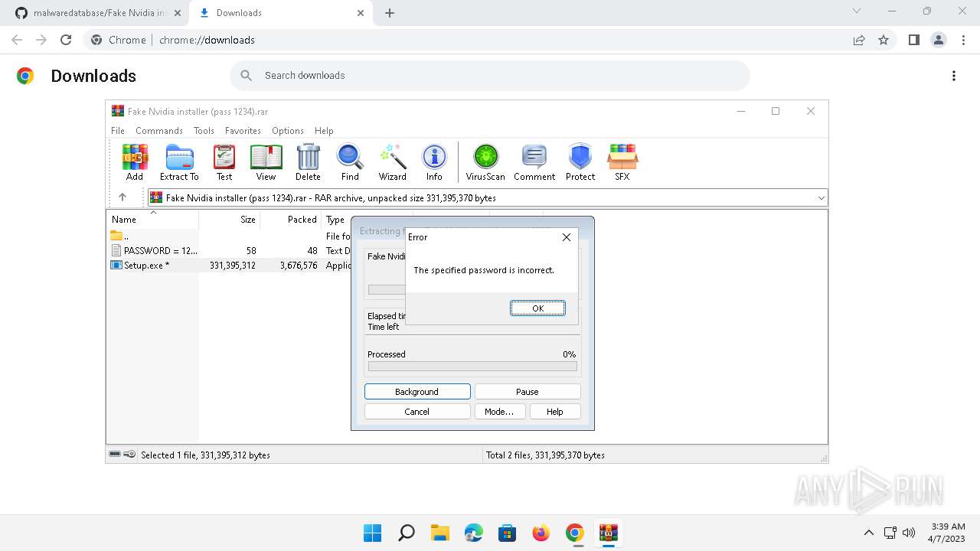Toggle Chrome side panel

pos(914,40)
